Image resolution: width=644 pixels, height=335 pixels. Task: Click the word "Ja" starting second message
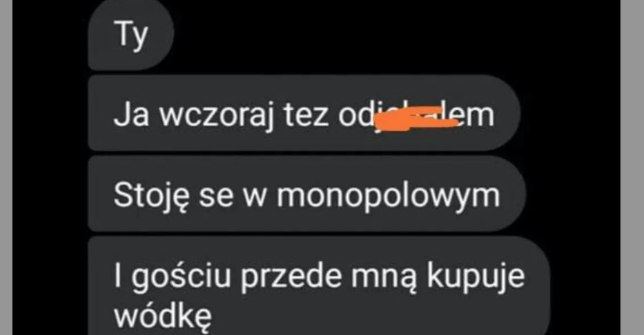(x=131, y=116)
